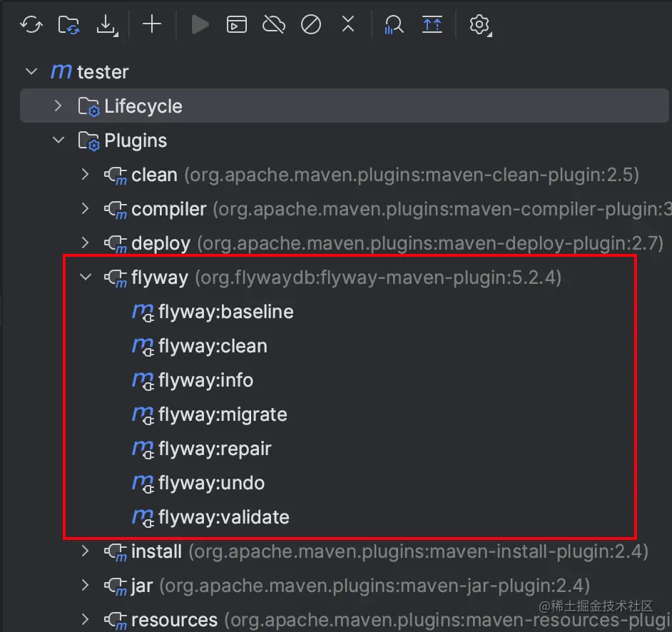Execute Maven goal icon

(237, 24)
